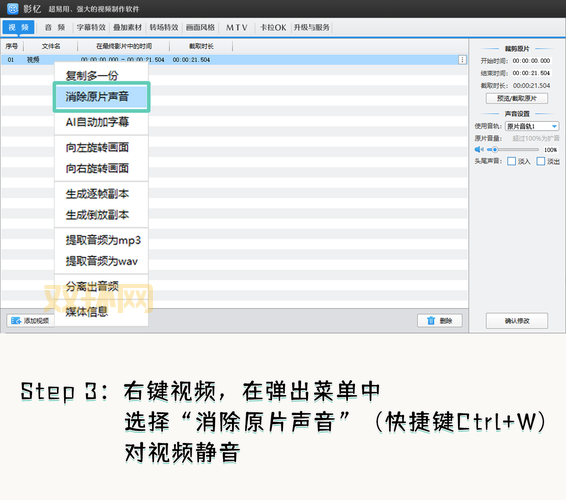
Task: Open the 字幕特效 tab
Action: 91,27
